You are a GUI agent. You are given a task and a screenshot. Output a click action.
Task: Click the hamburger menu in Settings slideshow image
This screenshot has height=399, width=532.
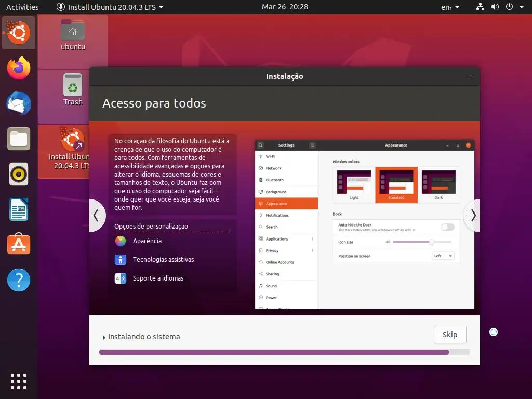point(312,145)
